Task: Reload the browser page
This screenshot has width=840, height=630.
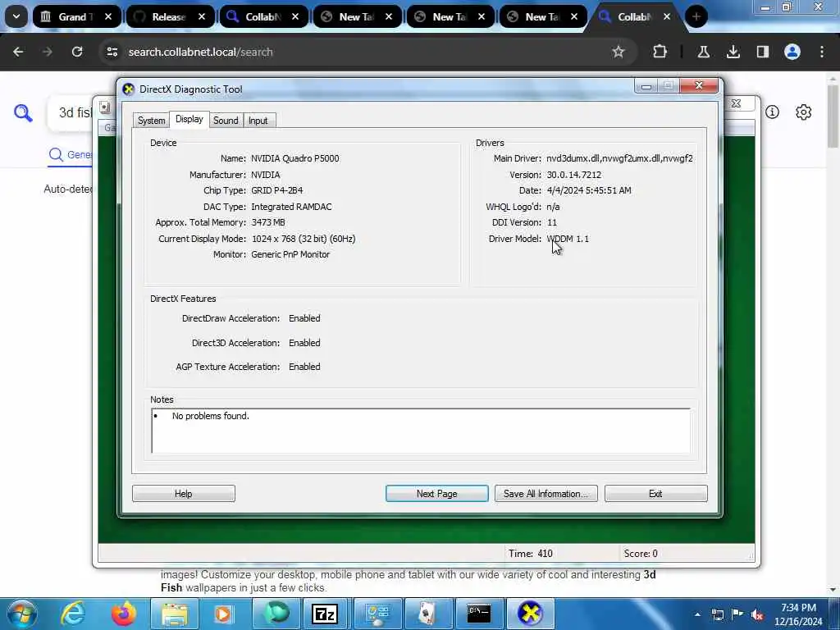Action: click(77, 52)
